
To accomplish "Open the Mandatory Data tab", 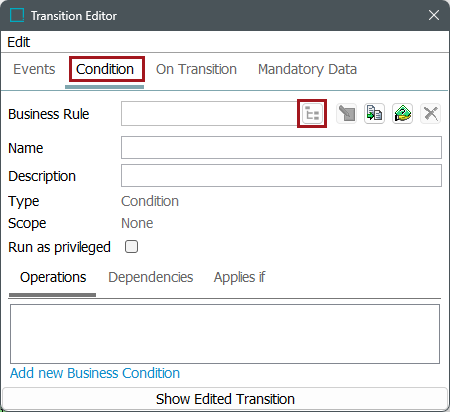I will point(307,69).
